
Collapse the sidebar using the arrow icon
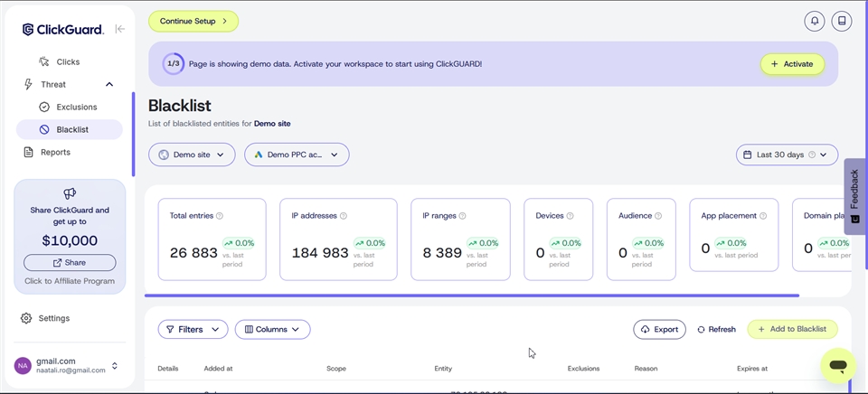[119, 29]
